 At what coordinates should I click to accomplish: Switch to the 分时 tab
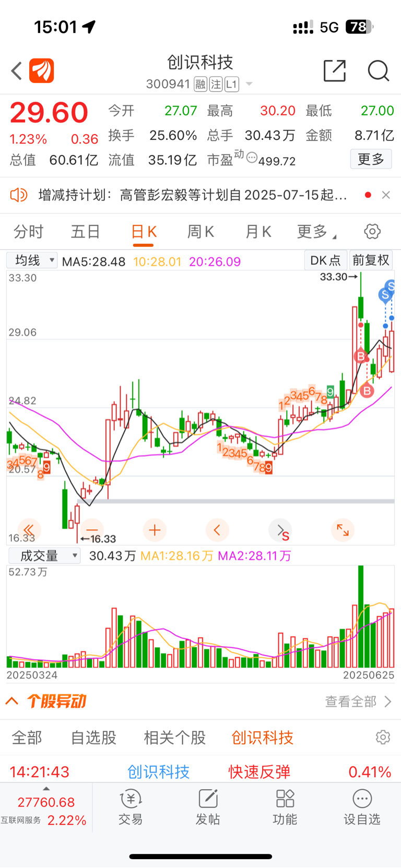coord(28,231)
